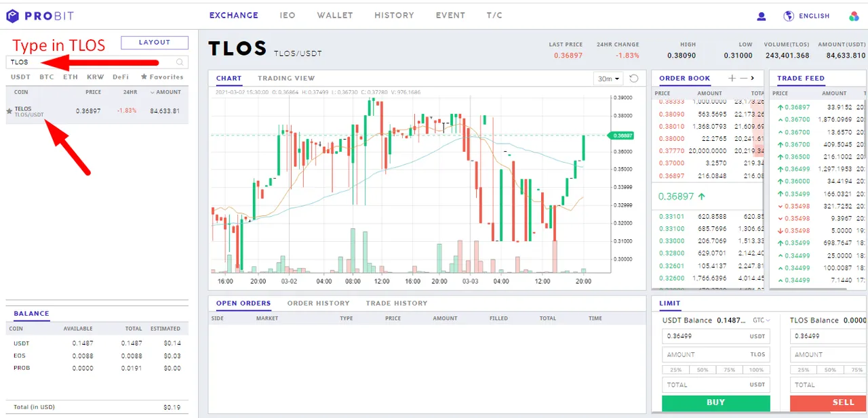Click the USDT row in balance table

point(97,343)
